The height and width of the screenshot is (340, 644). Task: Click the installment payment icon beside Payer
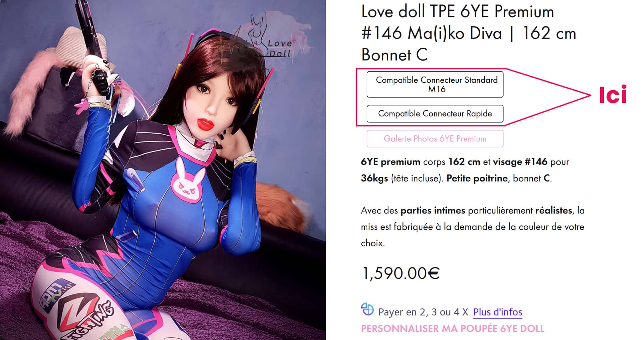[x=367, y=309]
